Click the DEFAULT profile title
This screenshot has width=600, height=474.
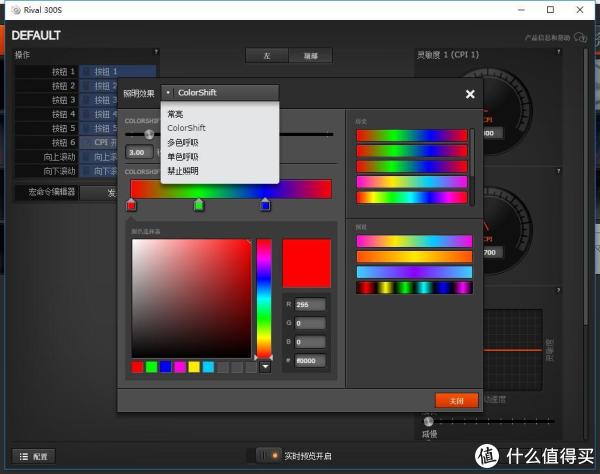click(x=36, y=35)
